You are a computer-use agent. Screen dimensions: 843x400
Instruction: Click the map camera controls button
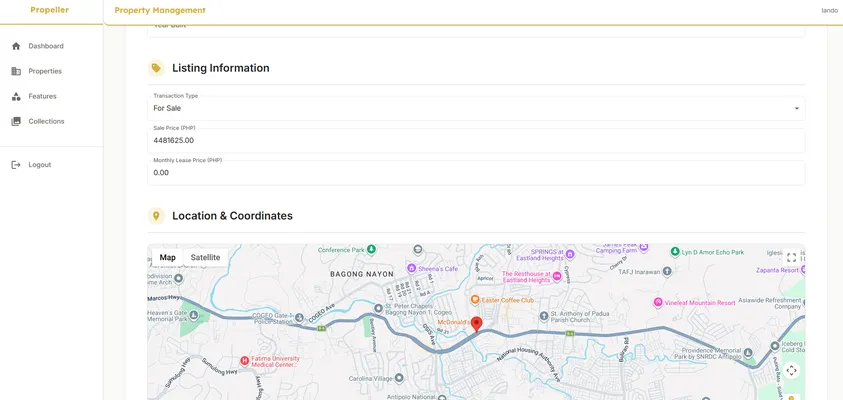791,370
